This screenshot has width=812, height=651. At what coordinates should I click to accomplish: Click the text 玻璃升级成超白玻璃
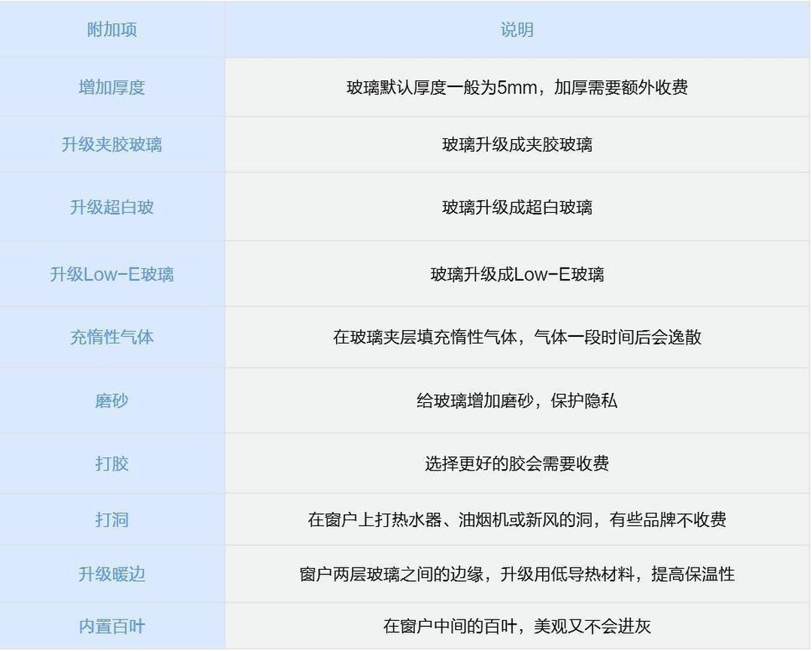(517, 207)
